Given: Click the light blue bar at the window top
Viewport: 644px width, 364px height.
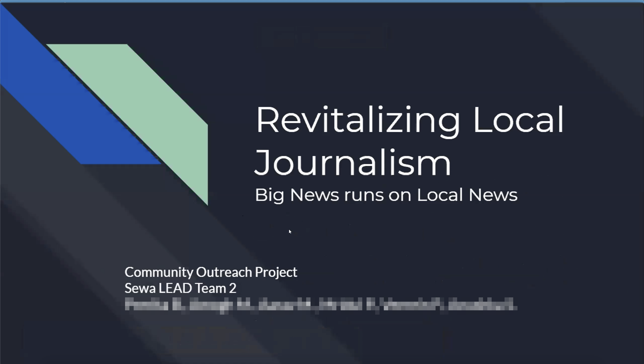Looking at the screenshot, I should 322,1.
